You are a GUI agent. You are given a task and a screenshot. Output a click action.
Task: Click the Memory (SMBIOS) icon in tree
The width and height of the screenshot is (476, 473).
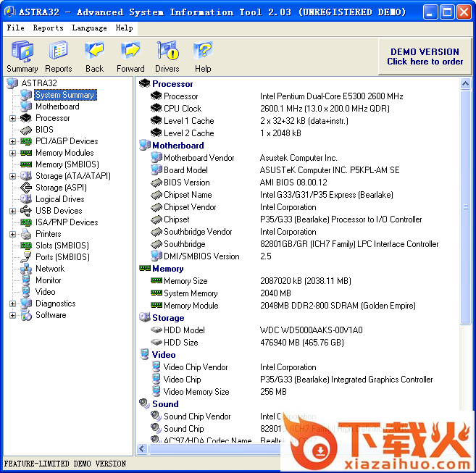tap(26, 164)
